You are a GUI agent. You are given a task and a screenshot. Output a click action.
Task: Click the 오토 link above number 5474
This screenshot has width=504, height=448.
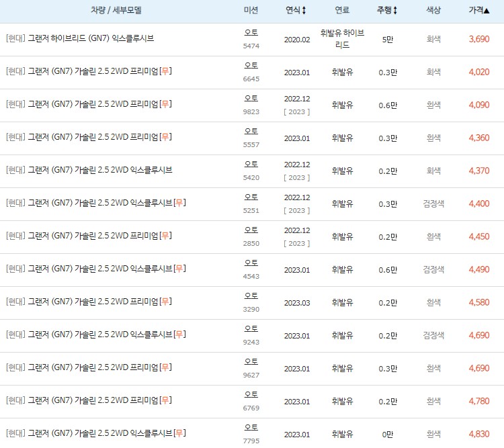click(251, 32)
